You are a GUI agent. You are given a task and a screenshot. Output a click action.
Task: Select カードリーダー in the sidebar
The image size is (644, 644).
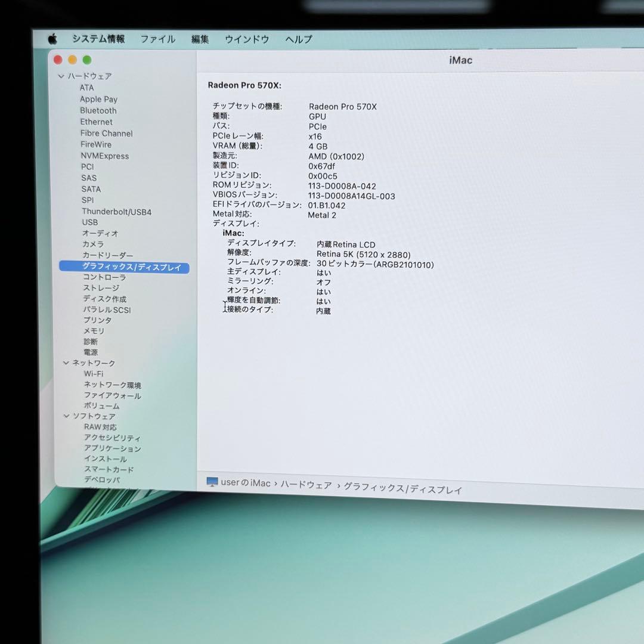coord(107,255)
